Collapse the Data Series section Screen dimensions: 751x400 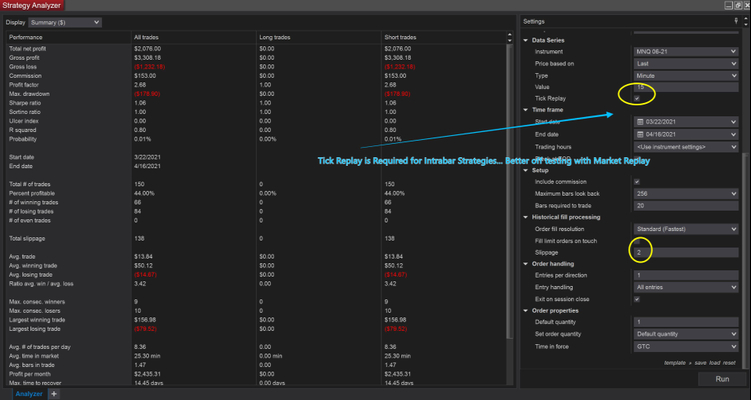click(x=525, y=40)
